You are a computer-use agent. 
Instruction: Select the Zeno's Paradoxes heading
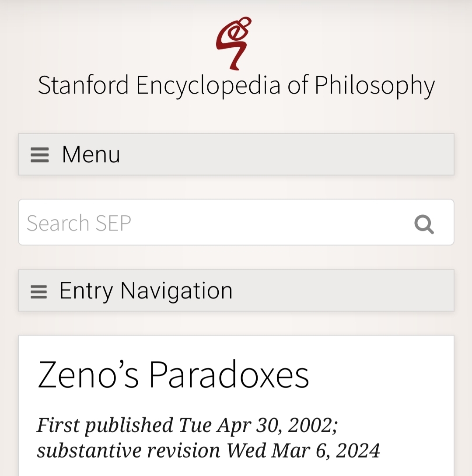(173, 374)
